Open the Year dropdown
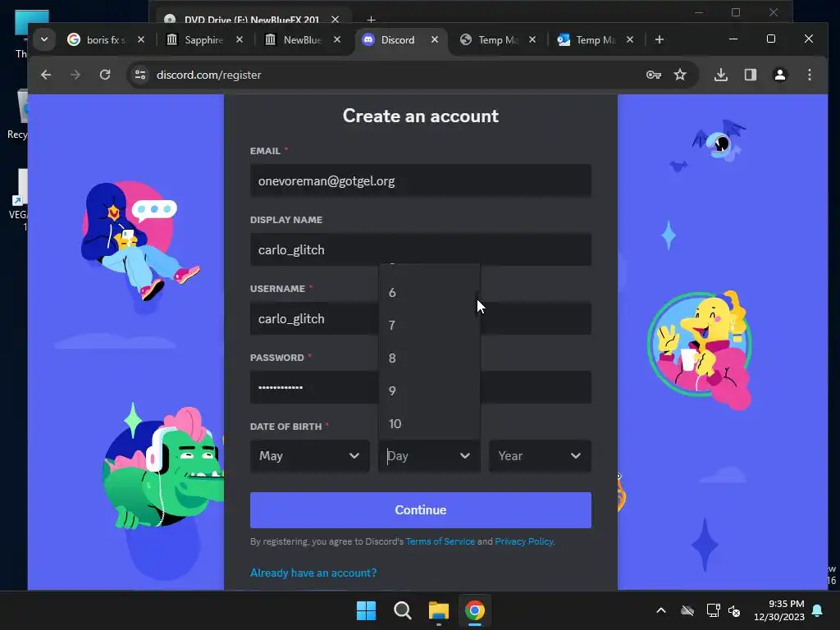 [x=540, y=456]
